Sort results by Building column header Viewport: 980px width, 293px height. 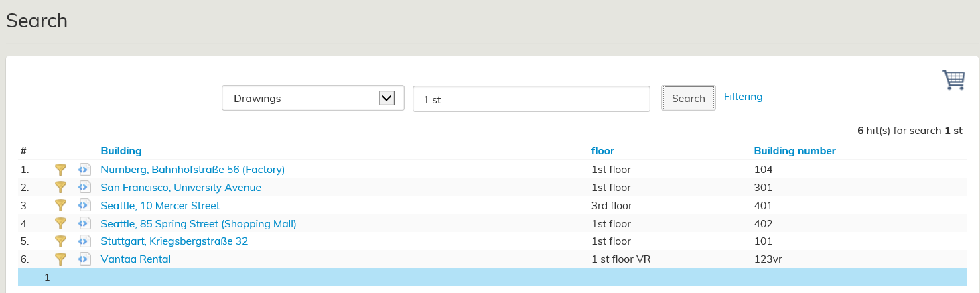click(x=121, y=151)
